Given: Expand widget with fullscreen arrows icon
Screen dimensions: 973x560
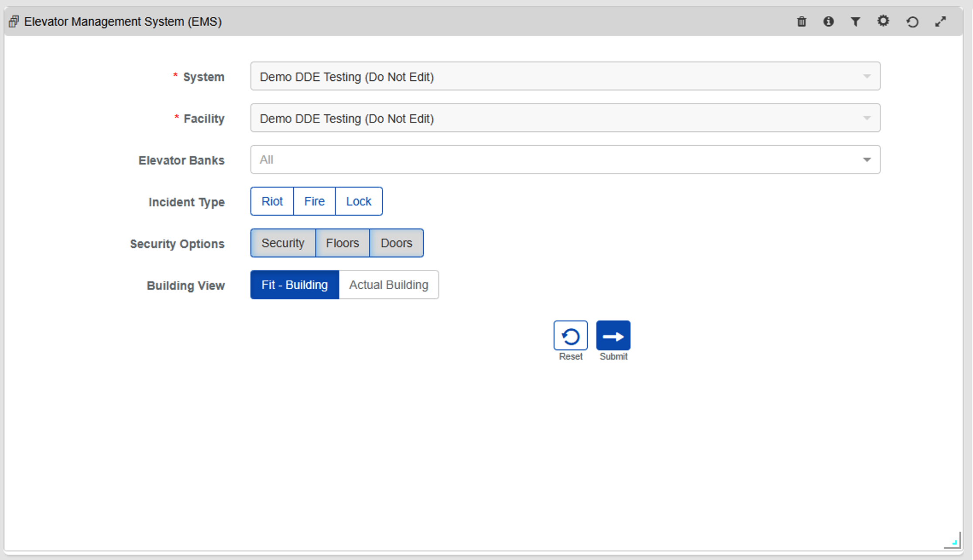Looking at the screenshot, I should 941,21.
